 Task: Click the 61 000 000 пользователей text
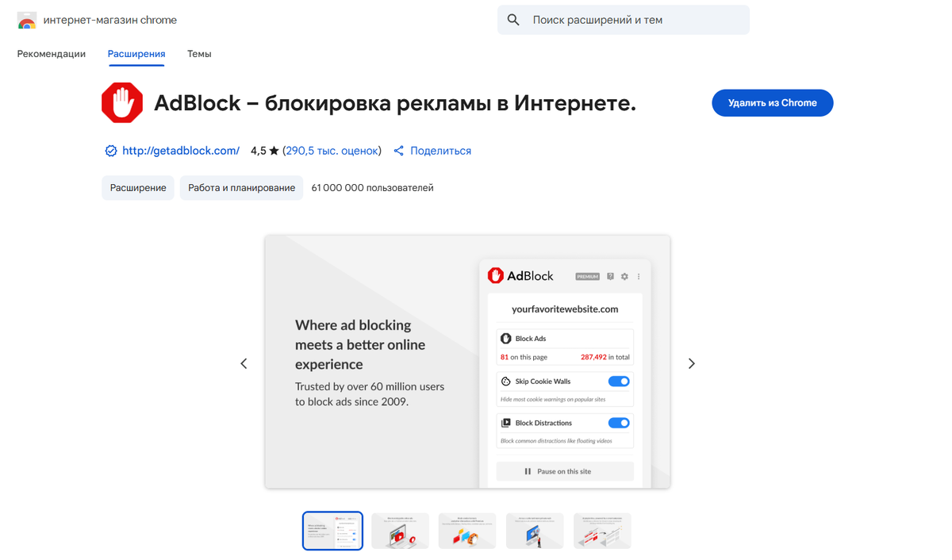point(373,188)
